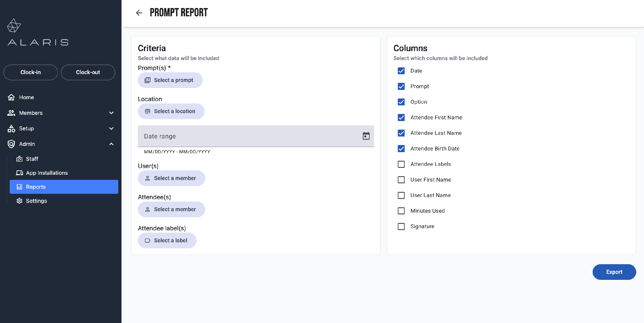The height and width of the screenshot is (323, 644).
Task: Click the calendar icon in Date range
Action: coord(366,136)
